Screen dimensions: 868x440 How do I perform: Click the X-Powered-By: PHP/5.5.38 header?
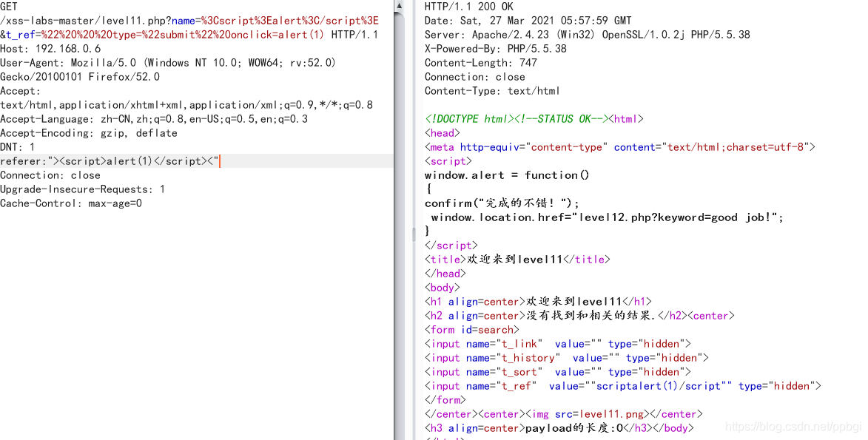pos(496,49)
